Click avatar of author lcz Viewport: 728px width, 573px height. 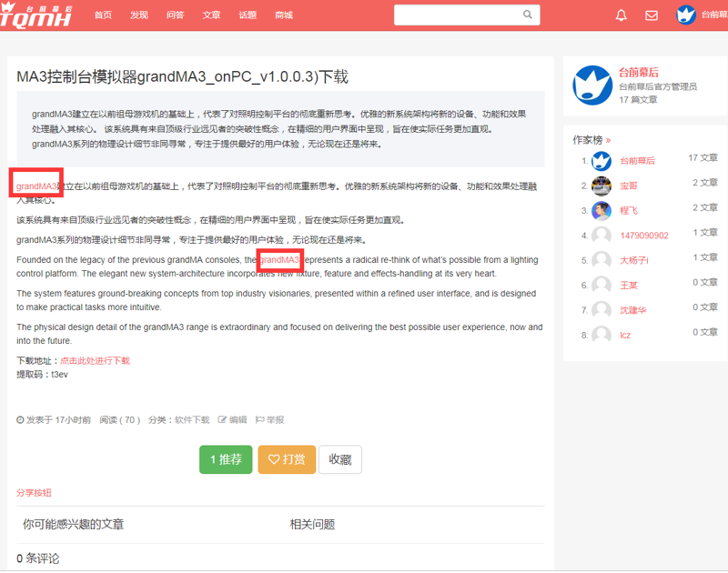point(602,335)
